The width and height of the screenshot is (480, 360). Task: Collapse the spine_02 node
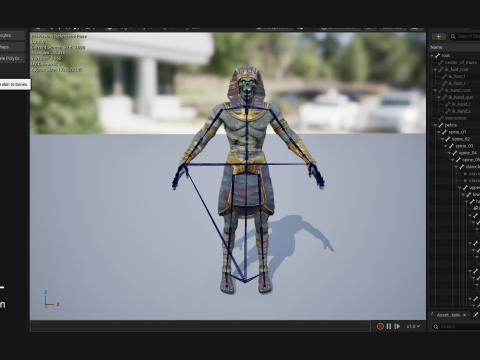coord(442,139)
